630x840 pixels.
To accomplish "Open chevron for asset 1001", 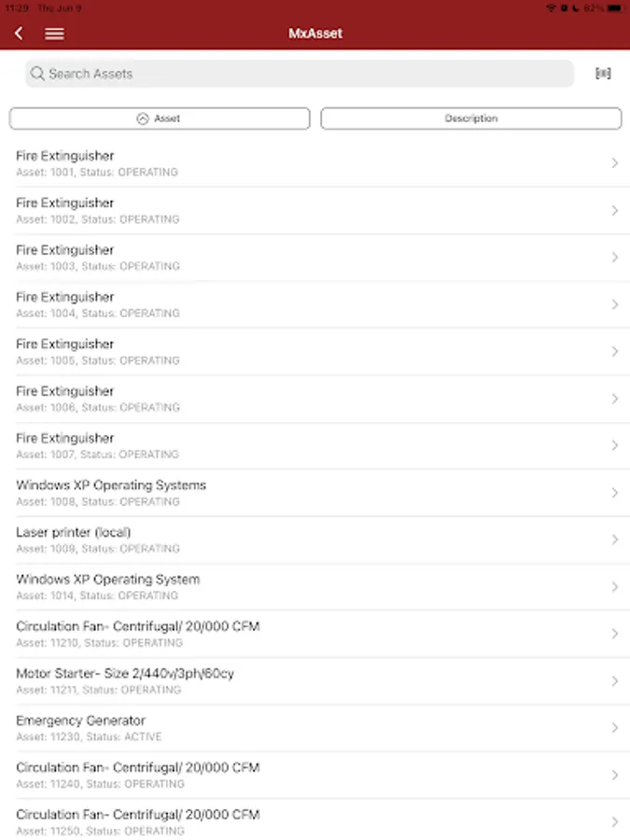I will pyautogui.click(x=614, y=163).
